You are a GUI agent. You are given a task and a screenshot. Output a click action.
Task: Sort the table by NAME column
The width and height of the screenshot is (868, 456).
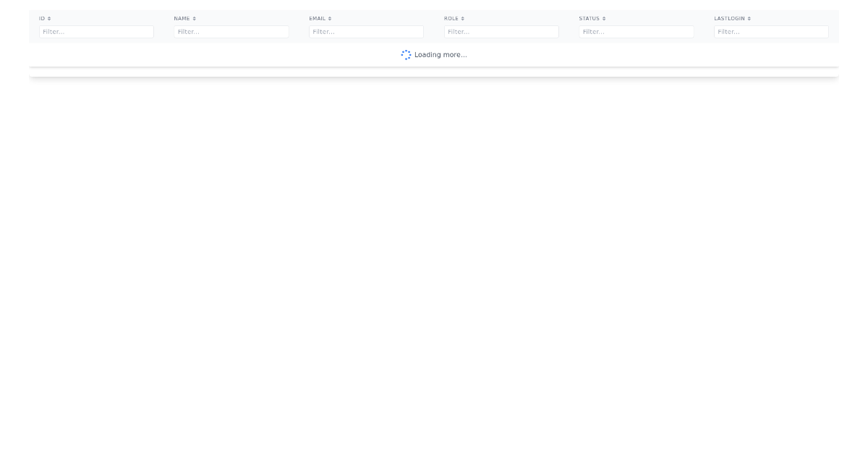point(183,18)
